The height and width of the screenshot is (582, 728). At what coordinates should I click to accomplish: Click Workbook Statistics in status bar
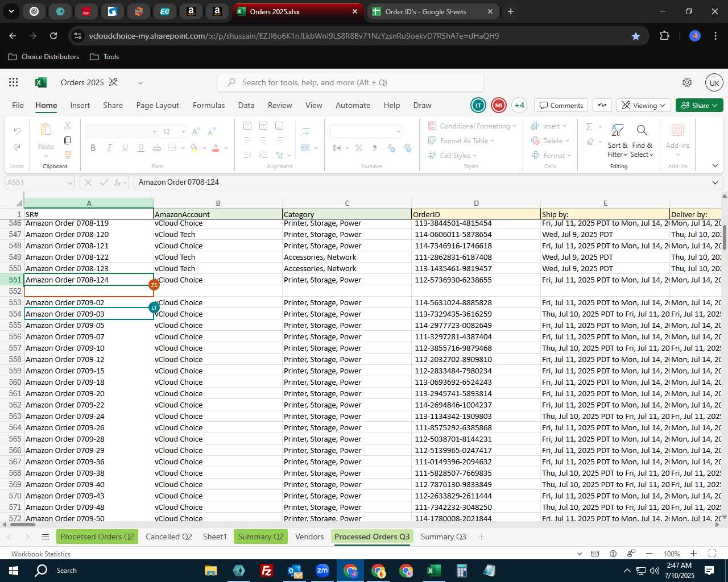[x=41, y=554]
